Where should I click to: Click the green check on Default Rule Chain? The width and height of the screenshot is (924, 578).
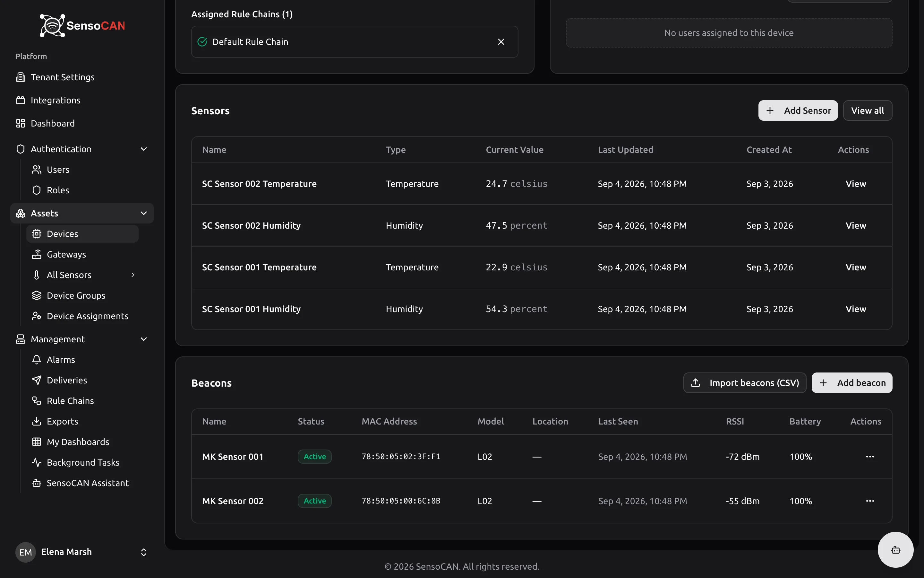point(202,42)
